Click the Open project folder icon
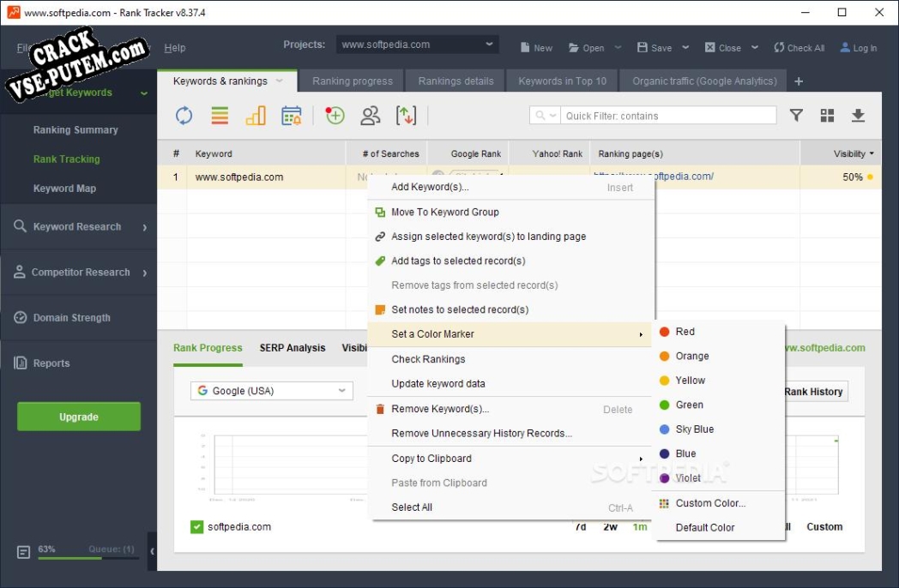Viewport: 899px width, 588px height. pos(573,47)
